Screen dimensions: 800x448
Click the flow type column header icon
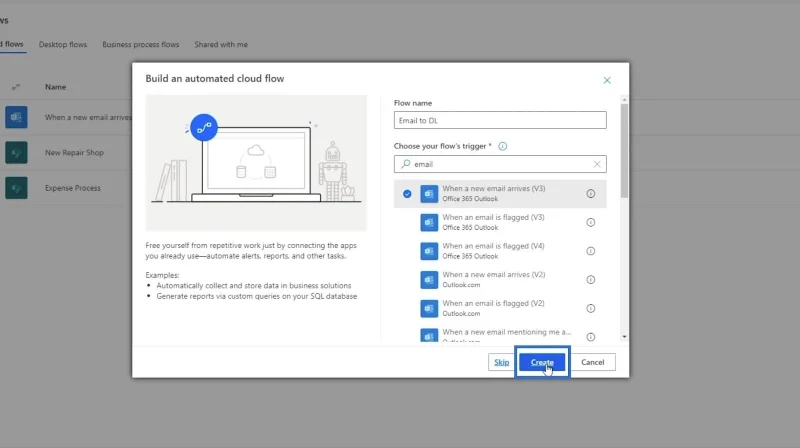tap(16, 87)
